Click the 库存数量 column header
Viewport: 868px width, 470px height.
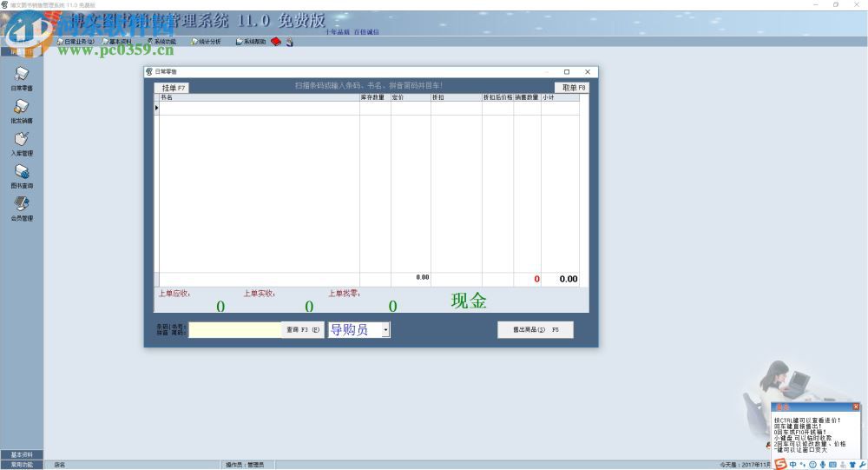[x=375, y=97]
